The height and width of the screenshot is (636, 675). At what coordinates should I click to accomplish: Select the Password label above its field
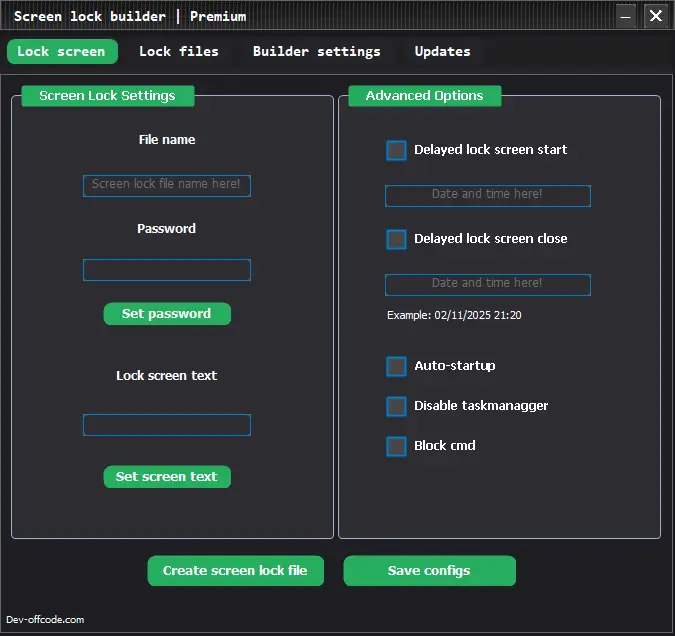point(167,229)
